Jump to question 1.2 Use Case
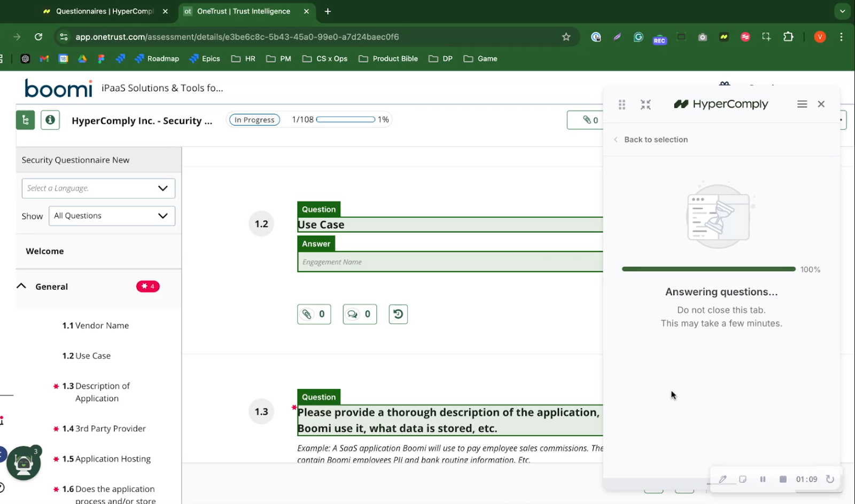 pyautogui.click(x=87, y=356)
